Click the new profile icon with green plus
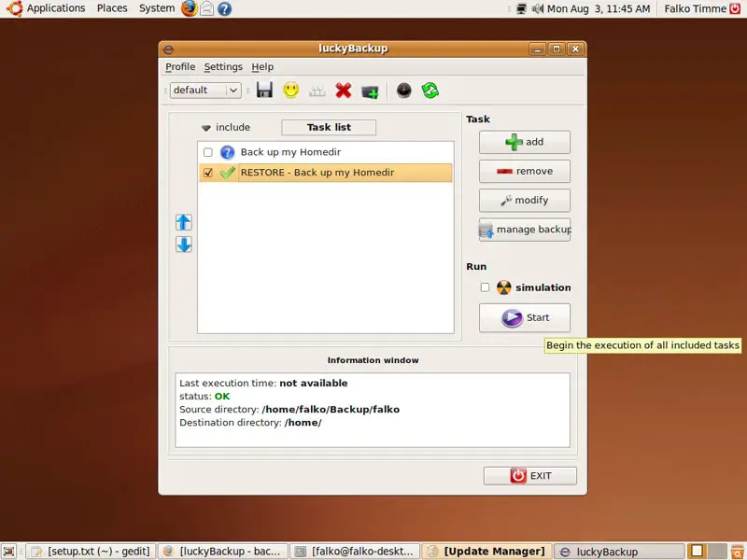 pyautogui.click(x=370, y=91)
